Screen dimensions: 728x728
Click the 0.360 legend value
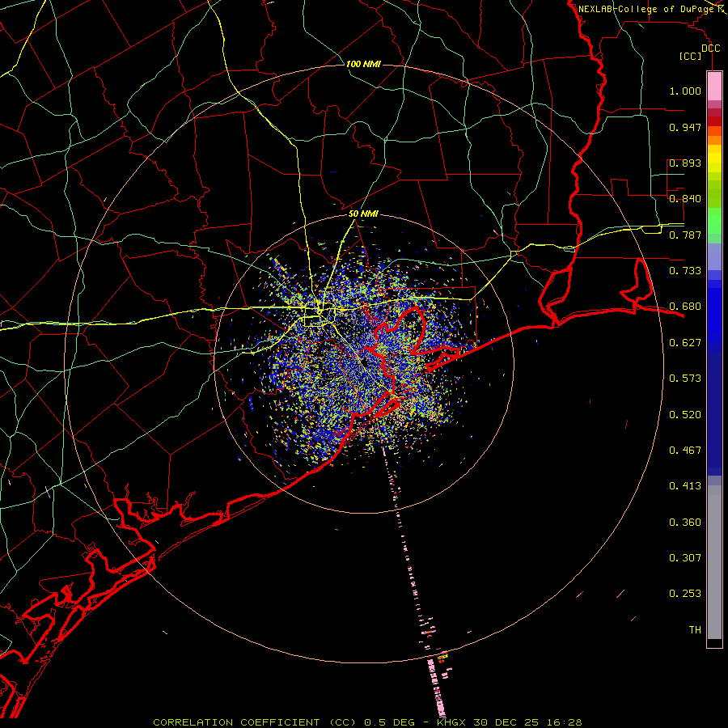(685, 523)
